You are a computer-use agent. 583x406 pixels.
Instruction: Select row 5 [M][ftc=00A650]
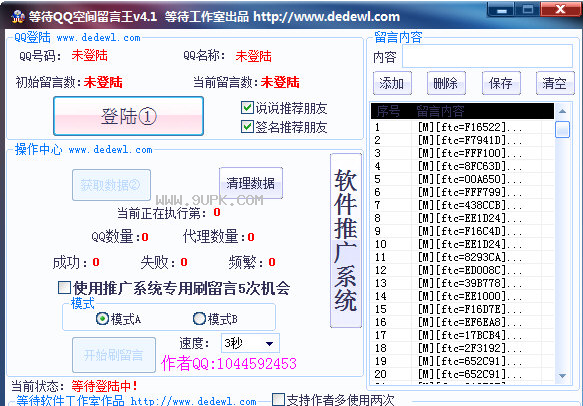click(x=463, y=179)
